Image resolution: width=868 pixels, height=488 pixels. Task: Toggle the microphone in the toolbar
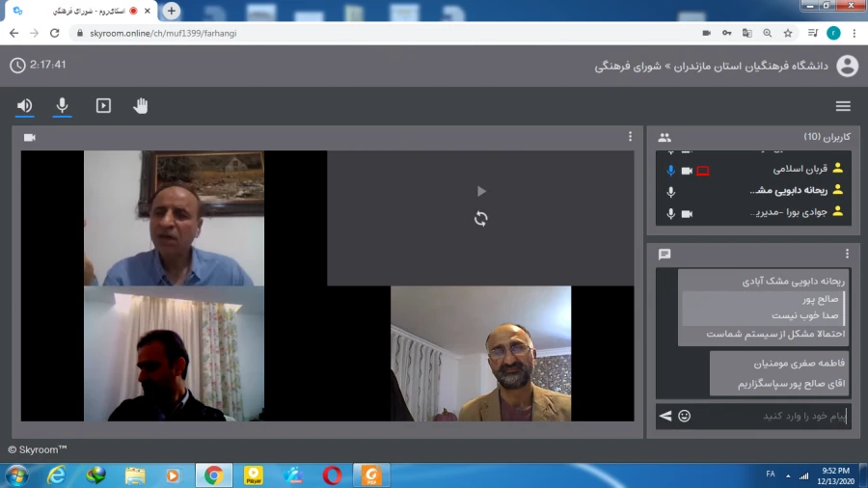(63, 106)
